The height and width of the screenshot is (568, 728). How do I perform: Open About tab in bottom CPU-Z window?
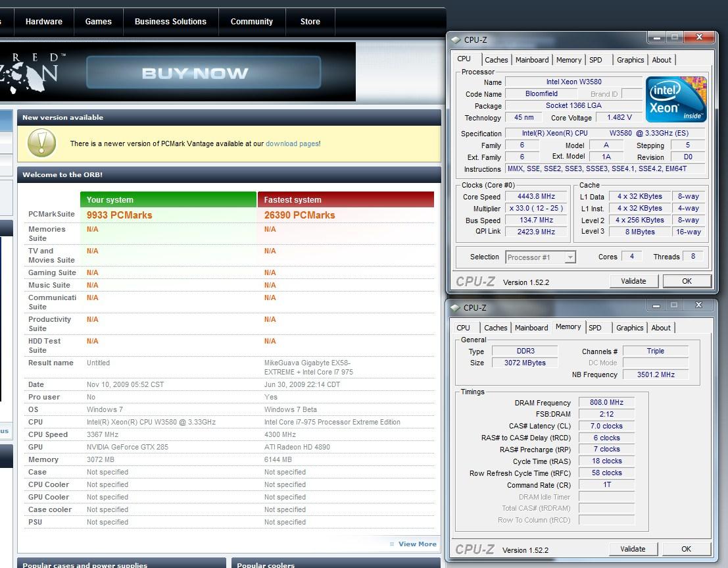tap(661, 328)
